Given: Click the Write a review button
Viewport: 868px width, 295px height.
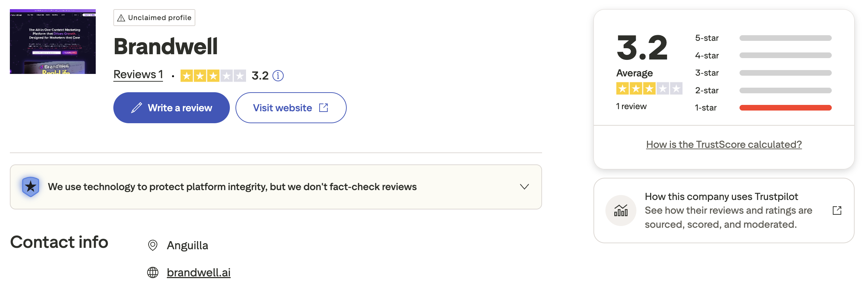Looking at the screenshot, I should pos(171,108).
